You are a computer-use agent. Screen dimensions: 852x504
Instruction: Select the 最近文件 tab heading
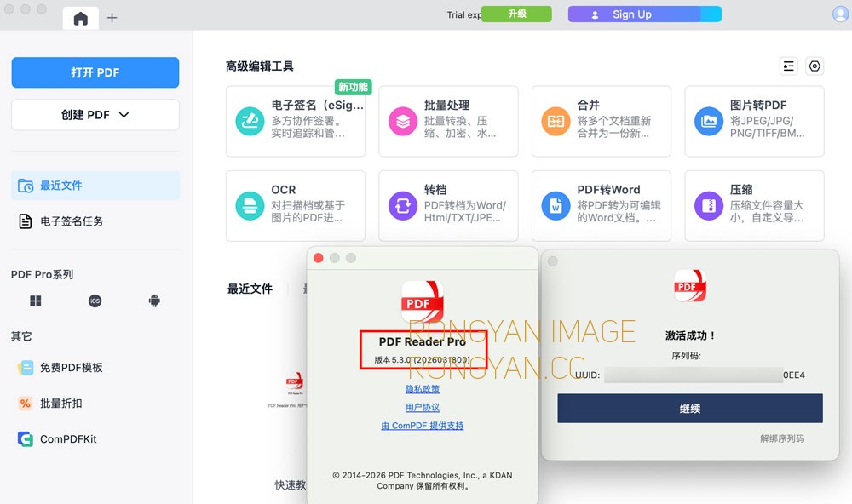pos(250,289)
